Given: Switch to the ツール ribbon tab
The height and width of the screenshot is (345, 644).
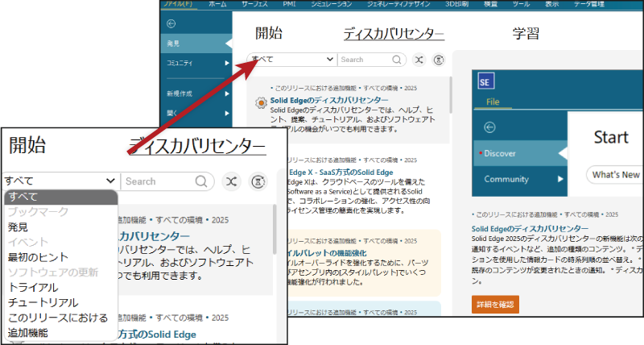Looking at the screenshot, I should click(521, 4).
